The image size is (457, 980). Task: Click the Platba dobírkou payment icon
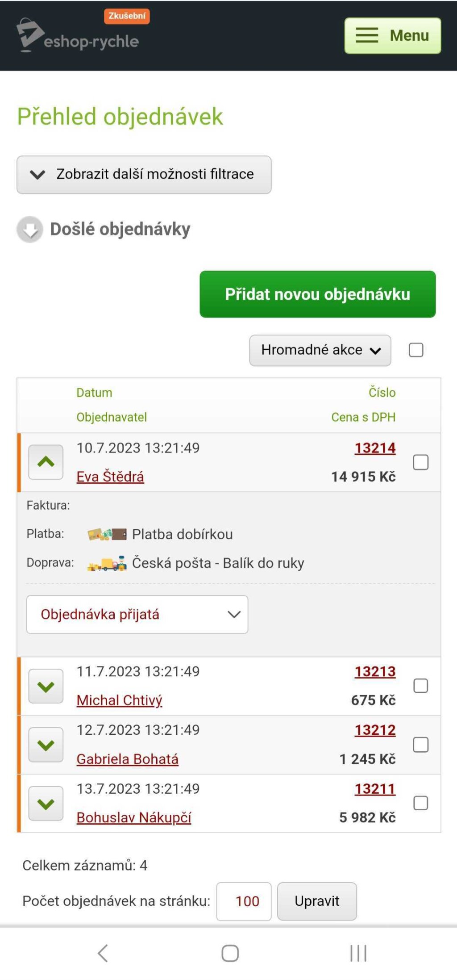click(107, 534)
